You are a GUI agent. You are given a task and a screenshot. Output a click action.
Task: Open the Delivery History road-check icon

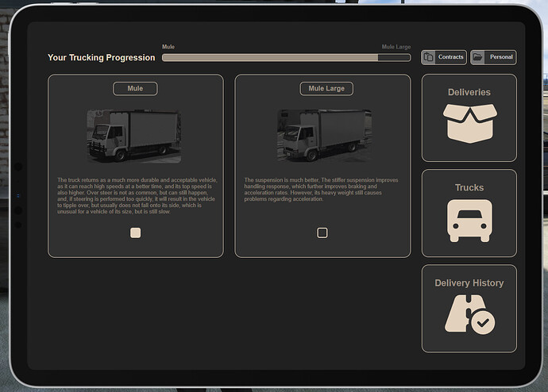469,315
